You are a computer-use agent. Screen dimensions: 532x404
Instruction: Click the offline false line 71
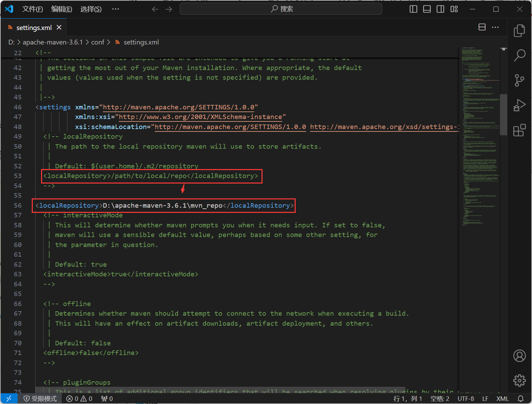[91, 353]
